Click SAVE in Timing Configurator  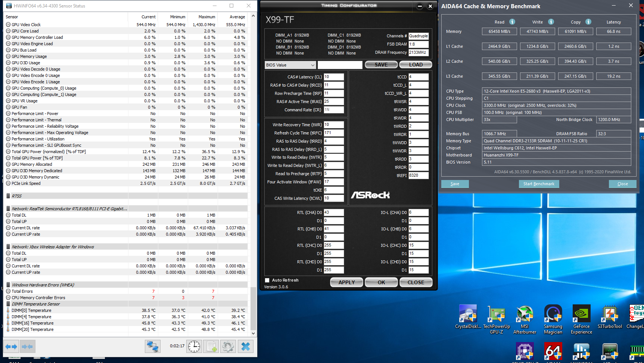[x=381, y=65]
